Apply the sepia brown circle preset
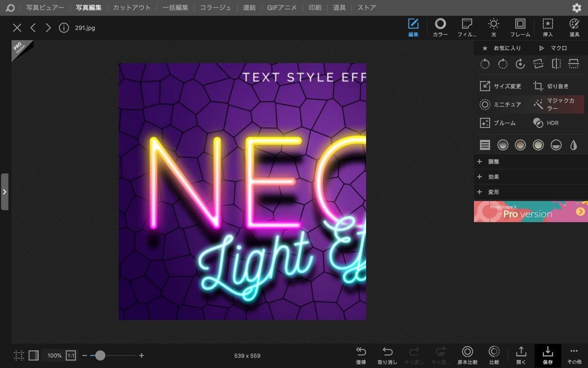Viewport: 588px width, 368px height. coord(520,145)
